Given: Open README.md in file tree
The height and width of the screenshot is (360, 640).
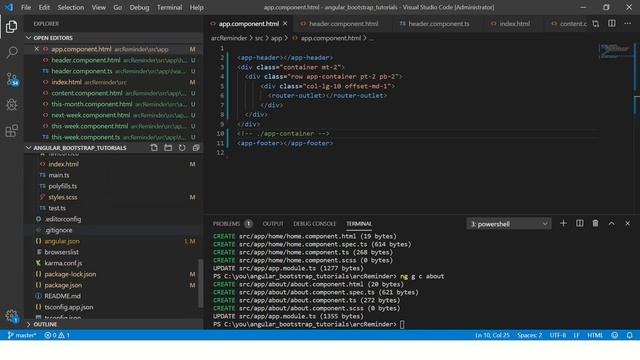Looking at the screenshot, I should coord(113,296).
